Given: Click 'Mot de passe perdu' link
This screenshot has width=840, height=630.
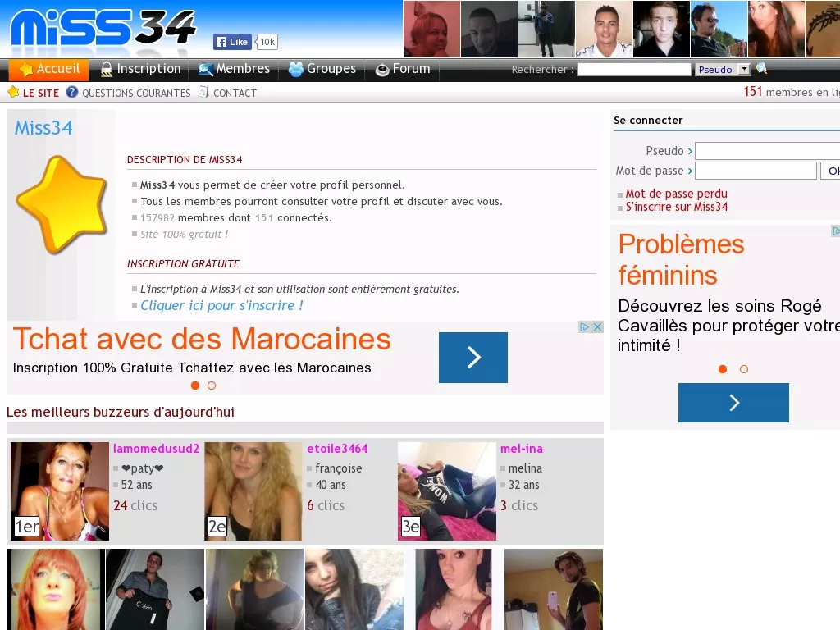Looking at the screenshot, I should point(676,194).
